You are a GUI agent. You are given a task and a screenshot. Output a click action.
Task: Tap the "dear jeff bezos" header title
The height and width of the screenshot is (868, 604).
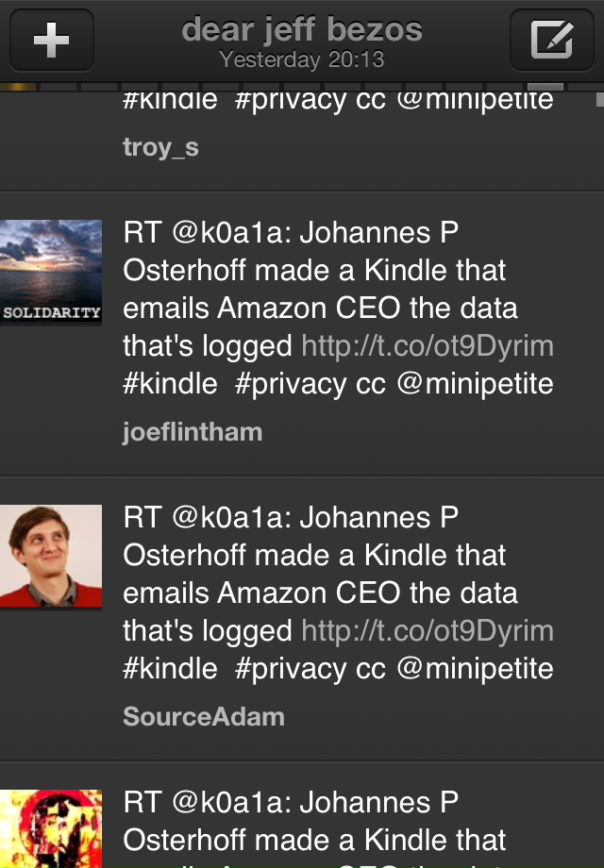302,30
